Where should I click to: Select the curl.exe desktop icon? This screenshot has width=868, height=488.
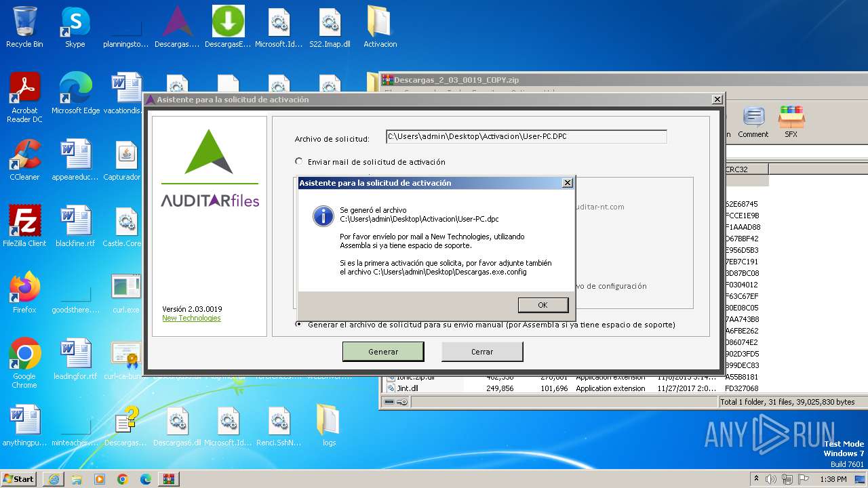126,293
